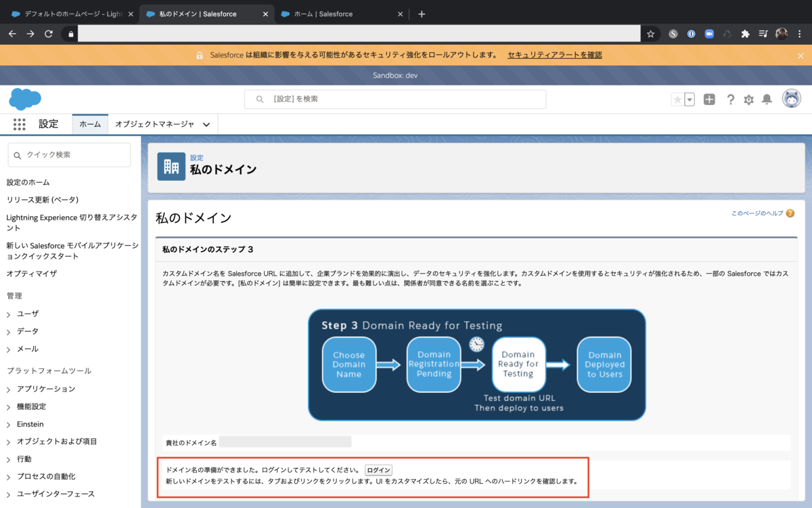Expand the オブジェクトおよび項目 tree node
Viewport: 812px width, 508px height.
coord(9,442)
